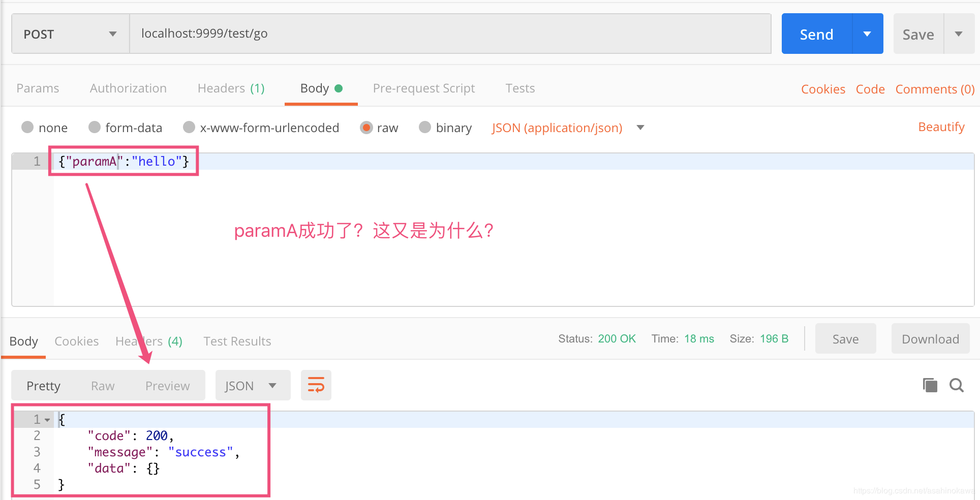Click the wrap lines icon in response toolbar
The width and height of the screenshot is (980, 500).
pyautogui.click(x=316, y=385)
